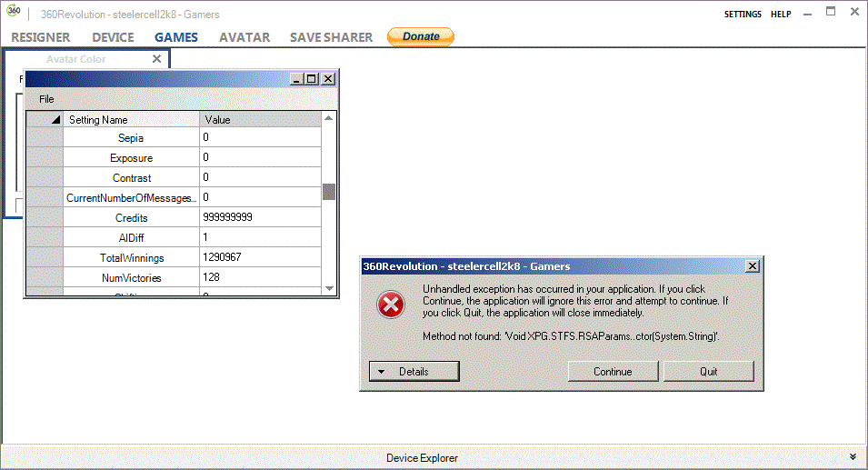Click the select-all corner cell of the settings grid
This screenshot has width=868, height=470.
44,119
